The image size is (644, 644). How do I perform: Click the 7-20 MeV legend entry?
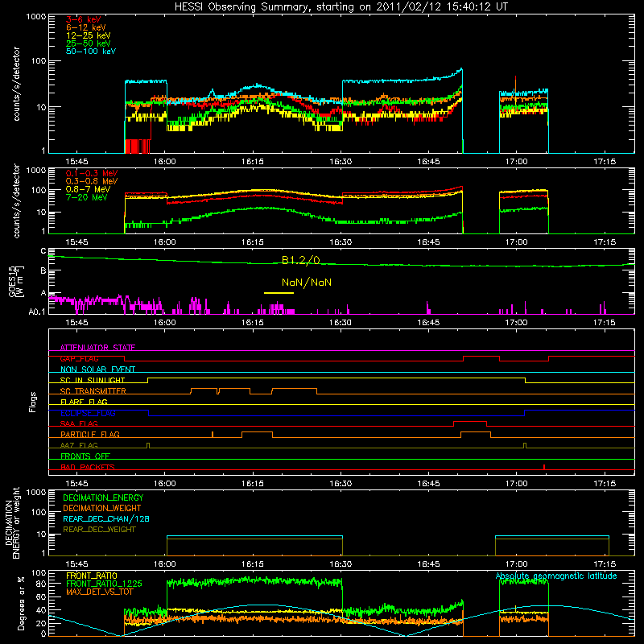pos(86,197)
